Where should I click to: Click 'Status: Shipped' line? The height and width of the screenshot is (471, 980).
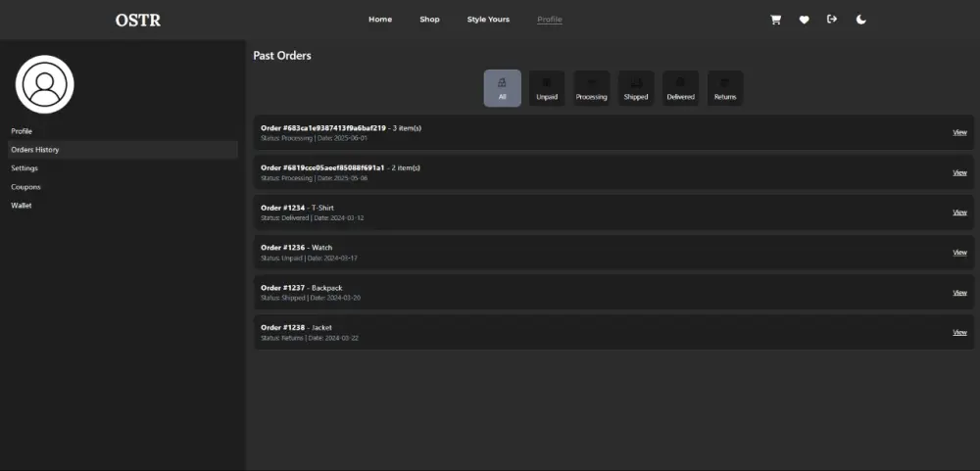tap(311, 298)
